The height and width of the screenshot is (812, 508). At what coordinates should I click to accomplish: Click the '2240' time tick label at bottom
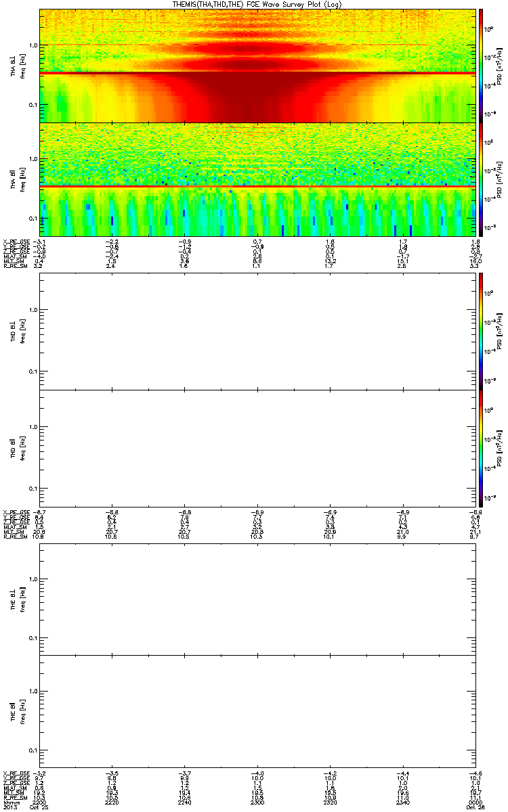coord(184,803)
